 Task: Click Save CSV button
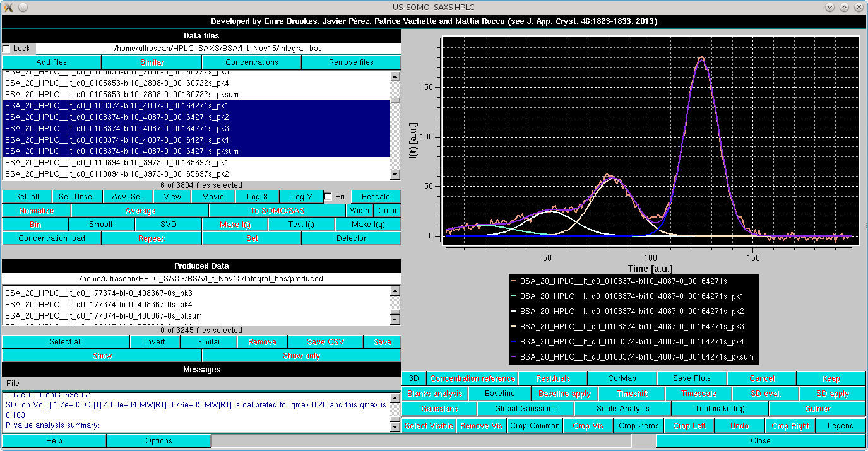click(x=325, y=342)
